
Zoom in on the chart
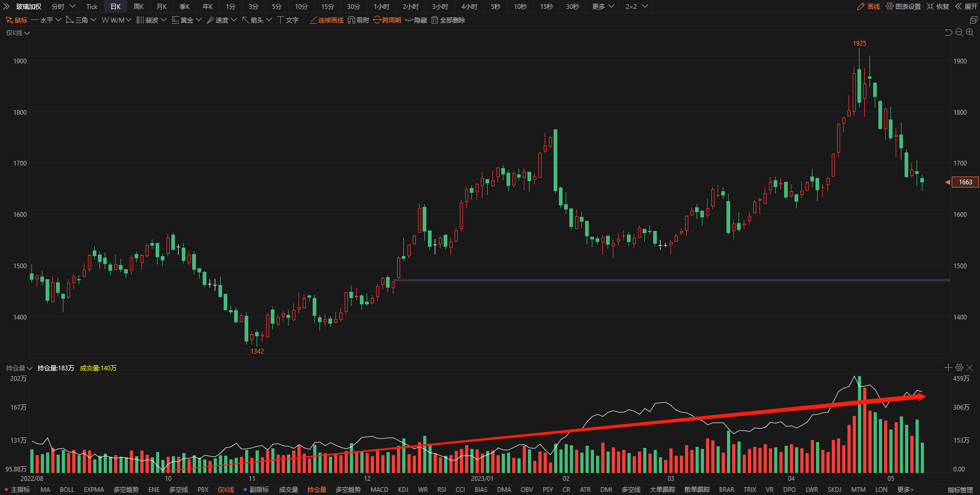pos(970,32)
